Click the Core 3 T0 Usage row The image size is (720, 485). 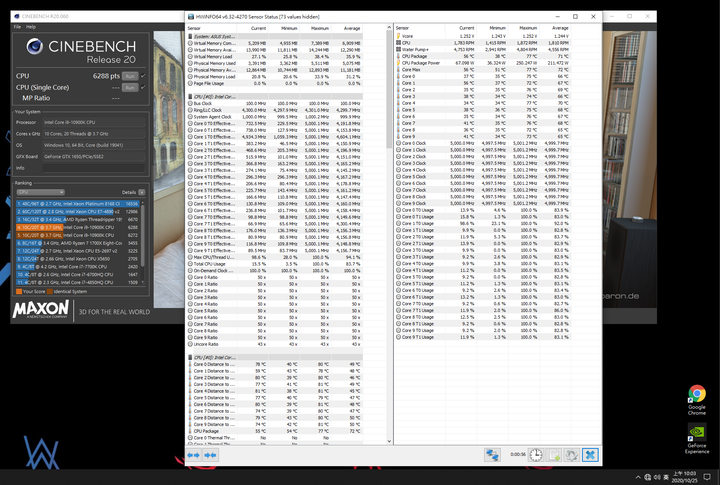[x=483, y=250]
